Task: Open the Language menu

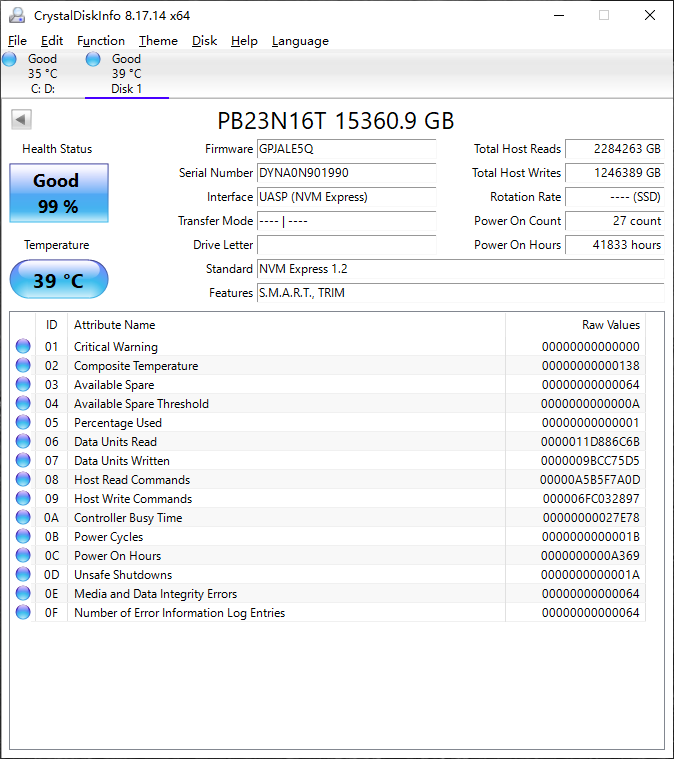Action: click(300, 41)
